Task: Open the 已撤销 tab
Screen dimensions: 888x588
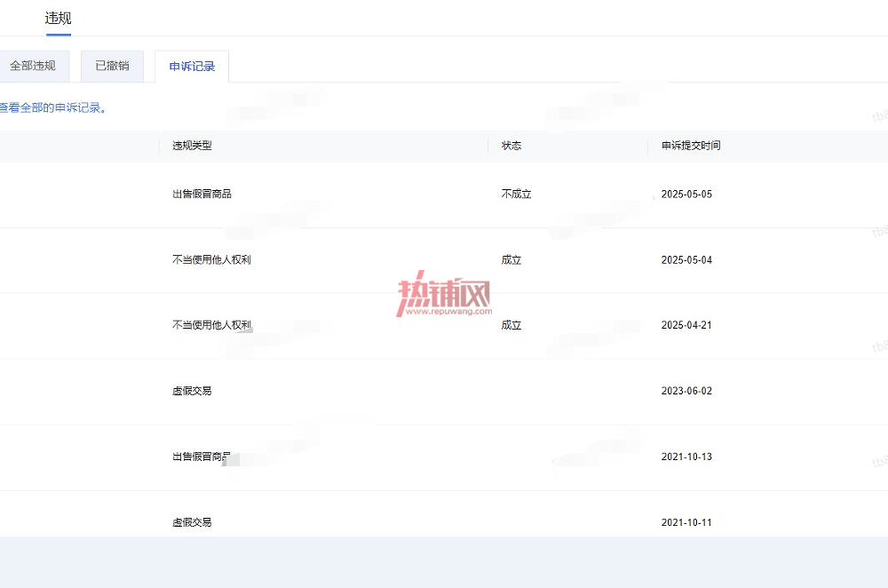Action: point(112,67)
